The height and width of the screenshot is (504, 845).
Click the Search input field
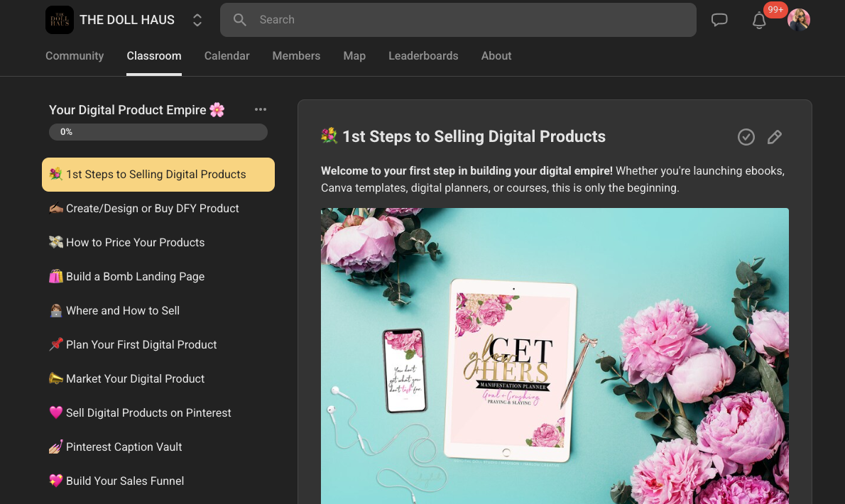point(469,20)
